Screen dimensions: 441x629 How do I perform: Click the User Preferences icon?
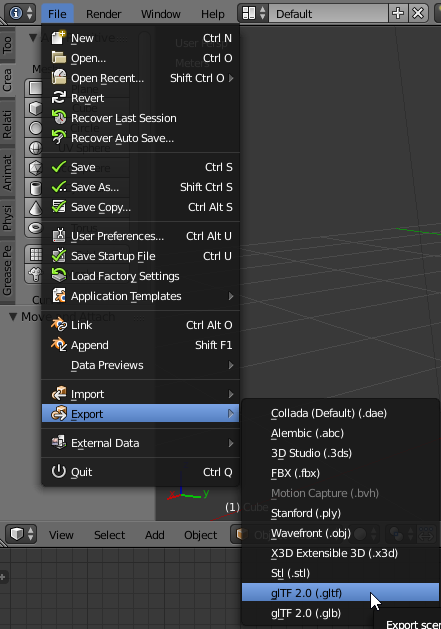pos(59,235)
